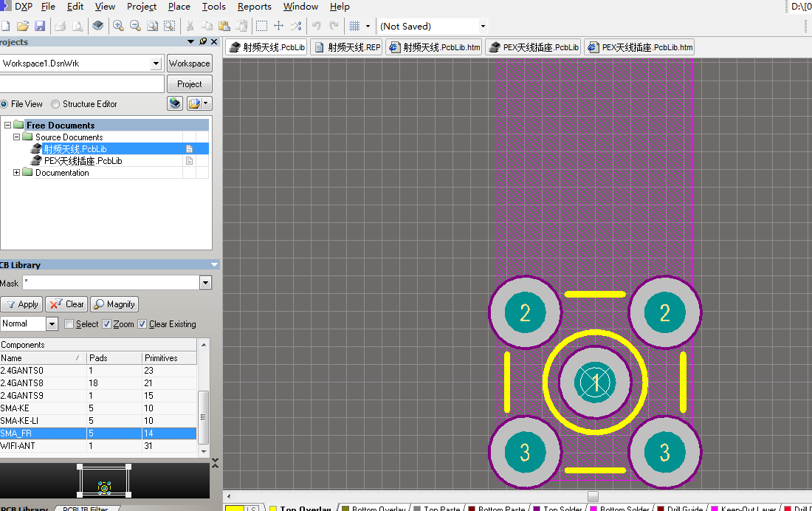Click the Copy toolbar icon
The image size is (812, 511).
tap(207, 26)
